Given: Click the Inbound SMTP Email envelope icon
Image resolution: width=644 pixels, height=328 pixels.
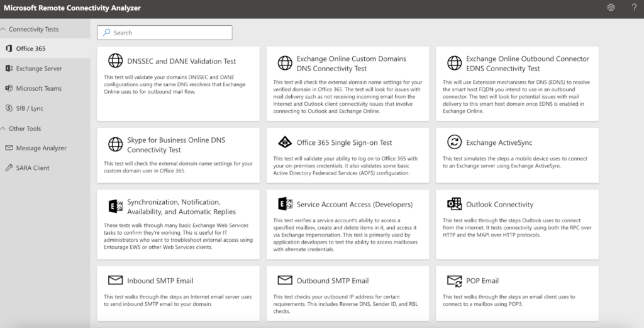Looking at the screenshot, I should click(x=116, y=280).
